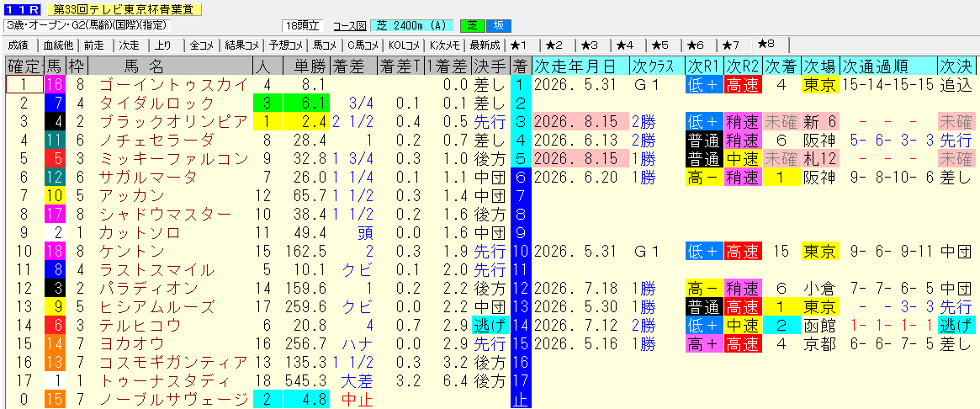
Task: Sort by the 着差 column header
Action: tap(353, 66)
